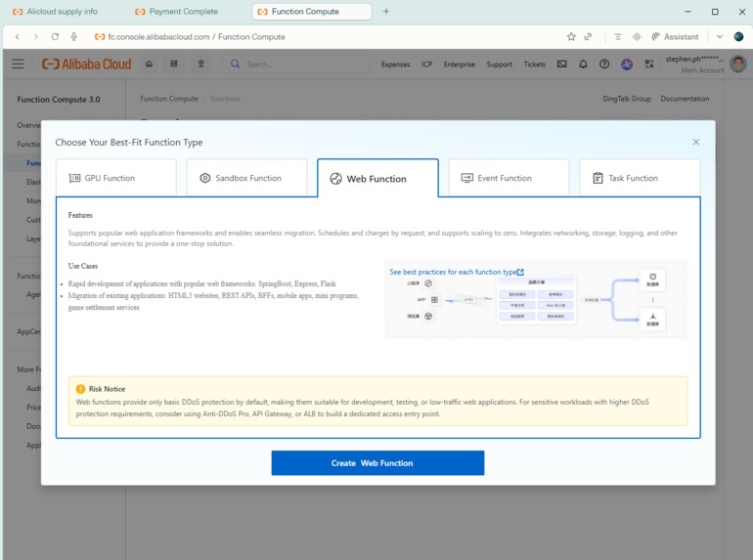Focus the console search field

(x=296, y=64)
